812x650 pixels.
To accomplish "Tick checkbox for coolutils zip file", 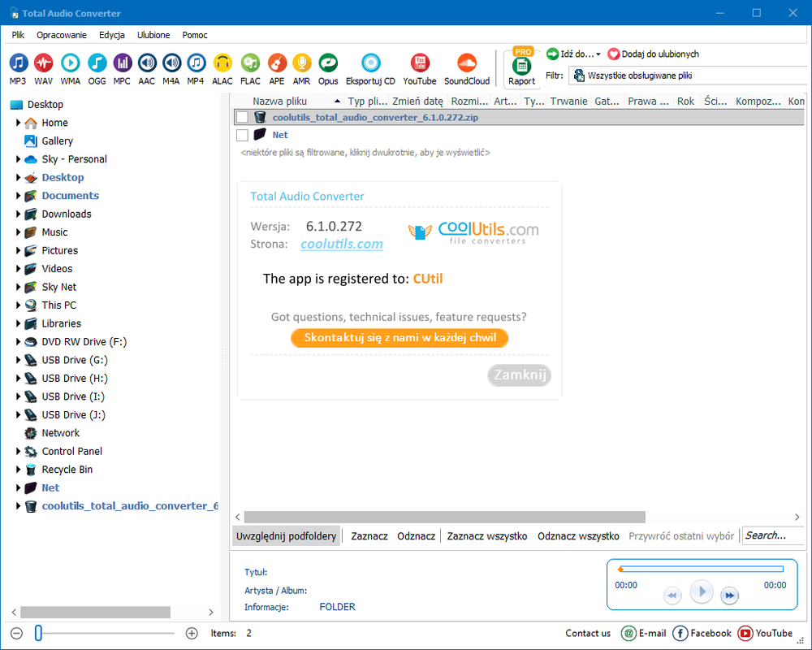I will [242, 117].
